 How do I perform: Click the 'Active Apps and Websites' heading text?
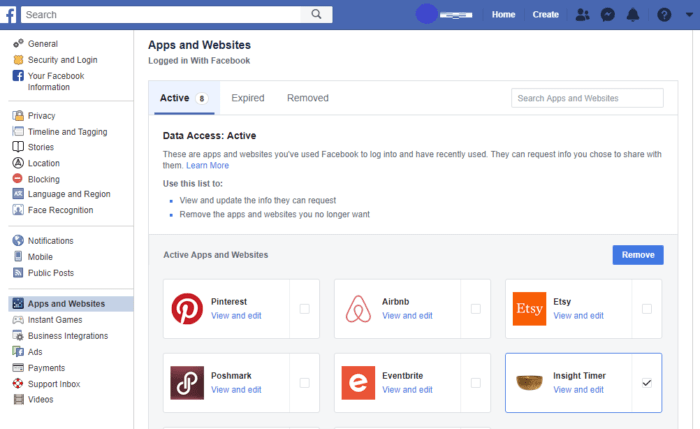[x=216, y=255]
